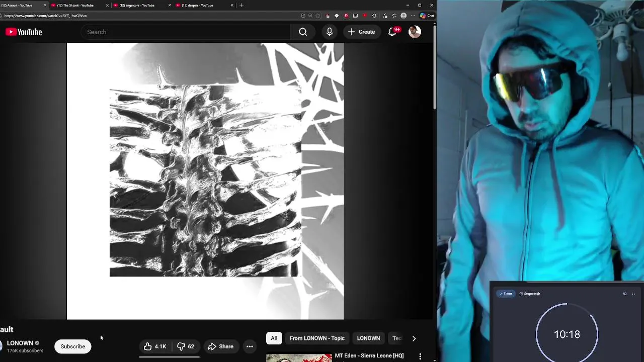Click the music note extension icon
The height and width of the screenshot is (362, 644).
pyautogui.click(x=385, y=16)
